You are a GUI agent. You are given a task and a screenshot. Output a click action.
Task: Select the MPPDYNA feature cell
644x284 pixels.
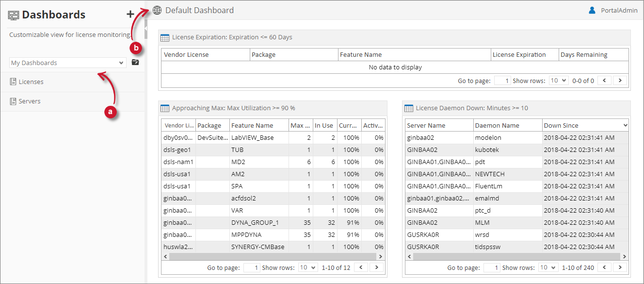click(259, 235)
